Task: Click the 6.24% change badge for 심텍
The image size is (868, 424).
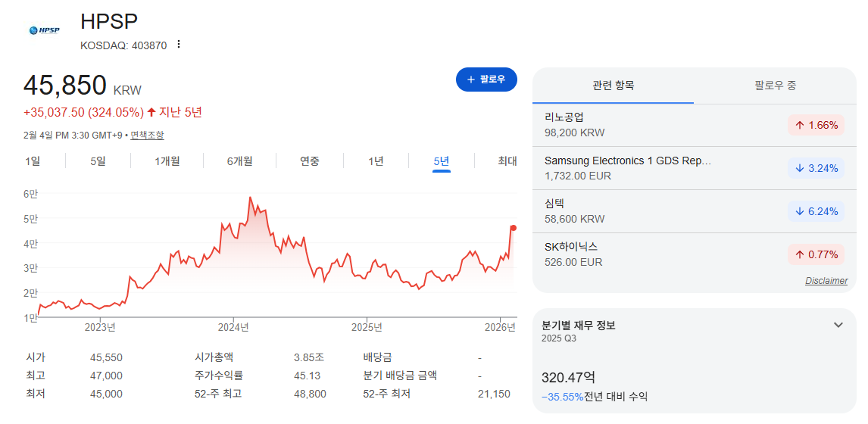Action: click(816, 211)
